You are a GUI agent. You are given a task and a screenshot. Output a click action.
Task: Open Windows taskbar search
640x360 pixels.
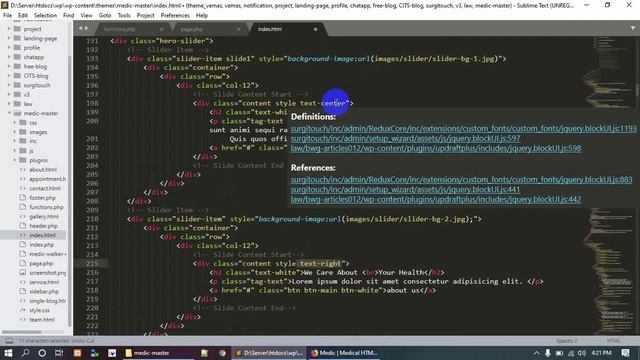(x=25, y=353)
